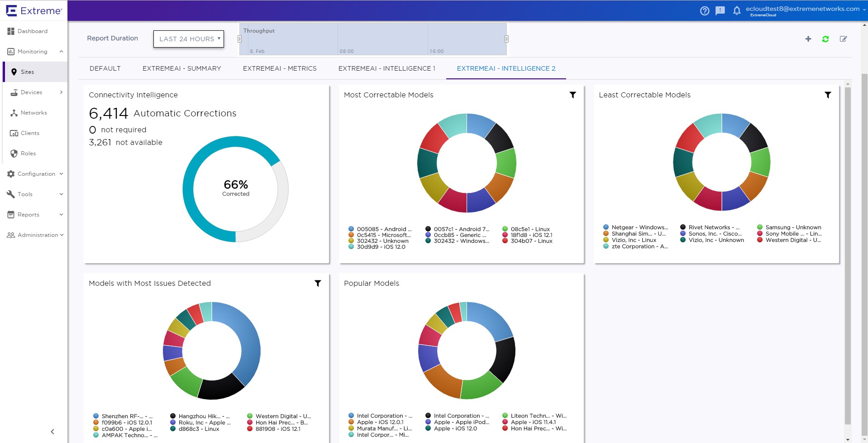
Task: Click the Tools wrench icon
Action: [11, 194]
